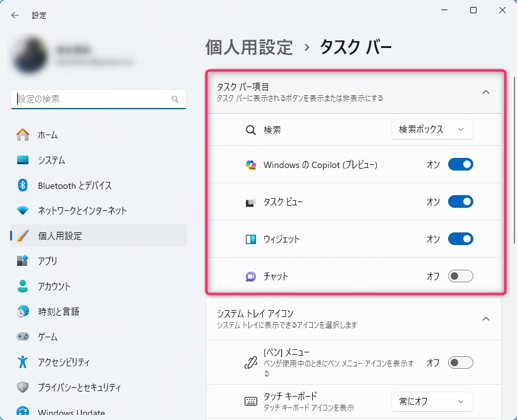The image size is (517, 420).
Task: Click the magnifier icon in search field
Action: click(175, 99)
